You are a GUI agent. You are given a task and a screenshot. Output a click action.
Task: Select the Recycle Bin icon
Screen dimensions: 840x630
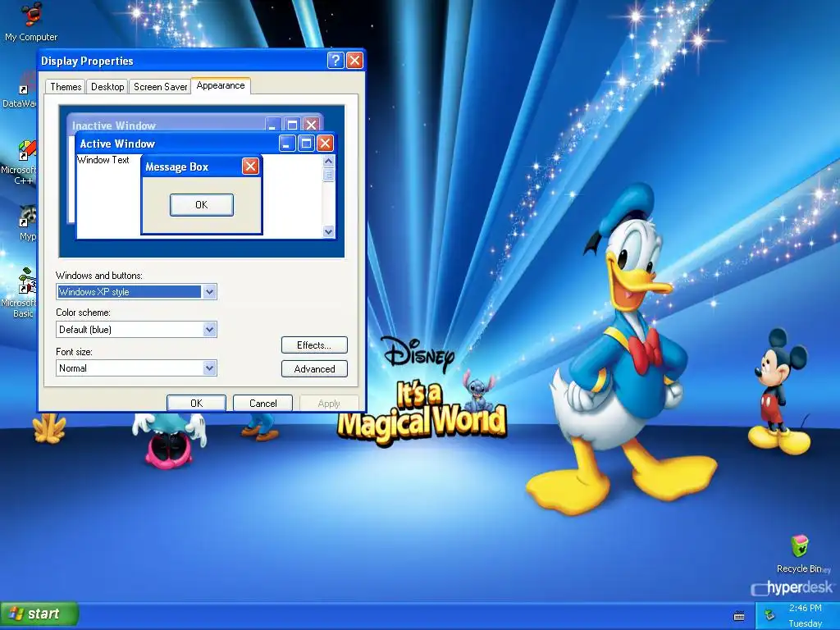(x=799, y=554)
